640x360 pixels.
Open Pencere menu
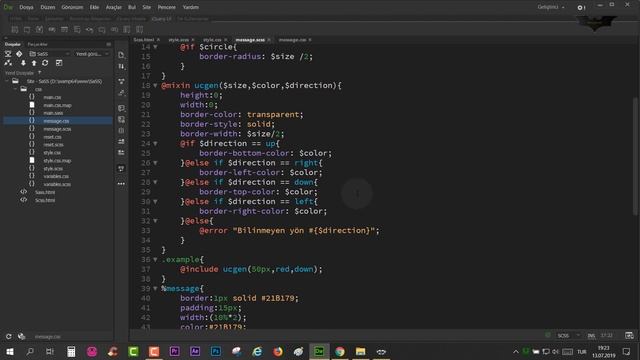tap(167, 7)
